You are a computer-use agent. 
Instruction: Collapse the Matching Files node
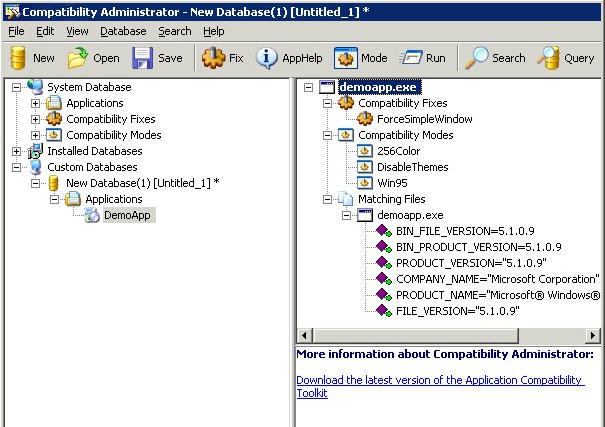(327, 199)
